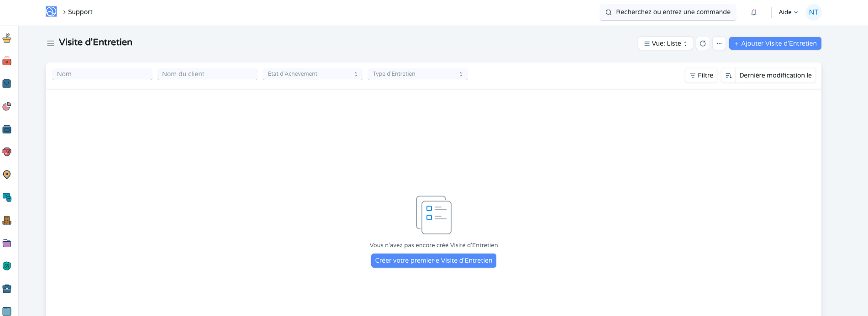868x316 pixels.
Task: Toggle the sidebar with hamburger icon
Action: click(51, 43)
